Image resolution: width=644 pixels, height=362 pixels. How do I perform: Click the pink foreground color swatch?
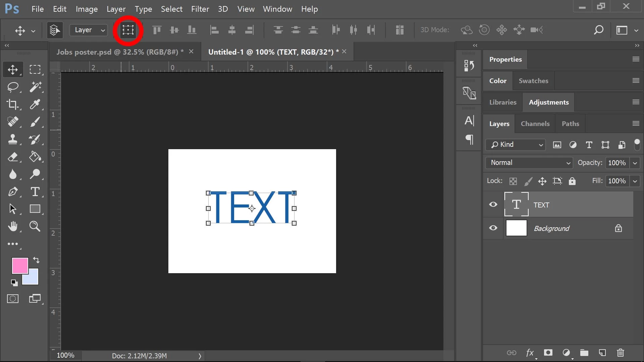click(19, 265)
